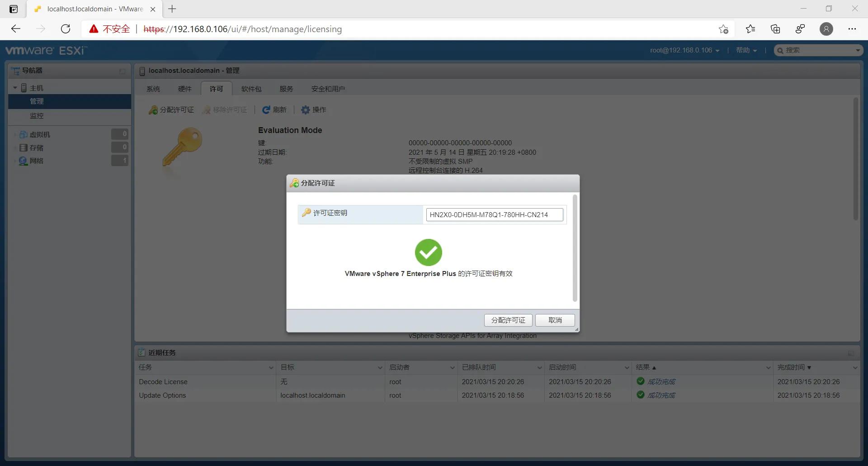
Task: Open browser settings ellipsis menu
Action: click(852, 29)
